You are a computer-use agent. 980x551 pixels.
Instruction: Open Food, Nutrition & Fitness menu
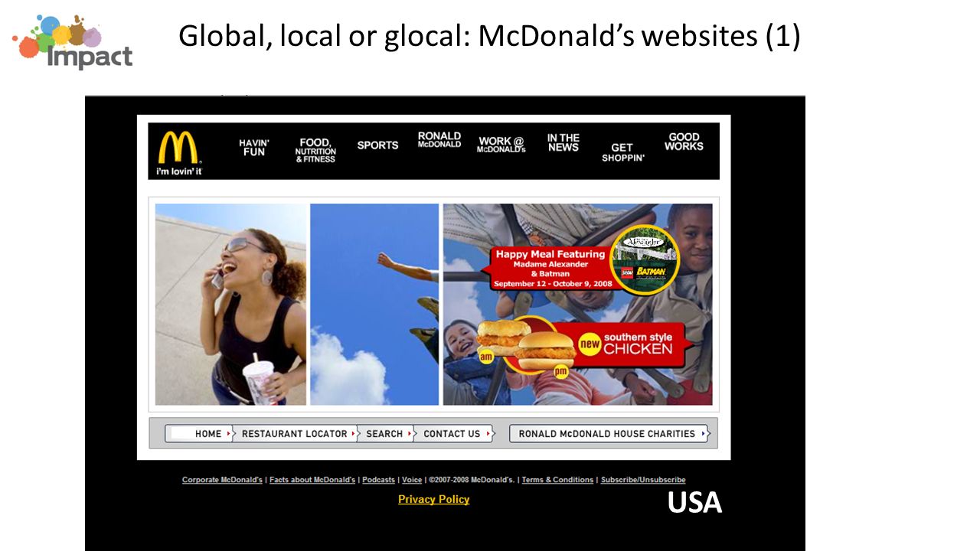315,149
